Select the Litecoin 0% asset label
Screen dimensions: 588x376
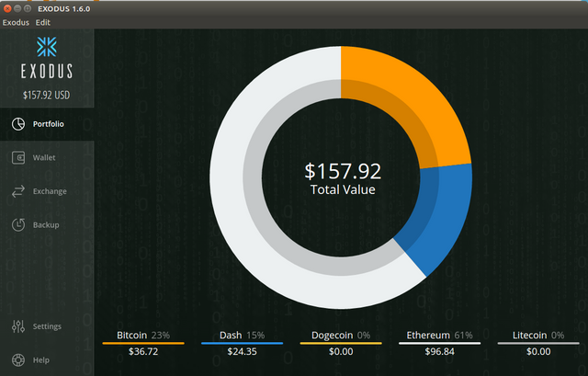pos(538,336)
